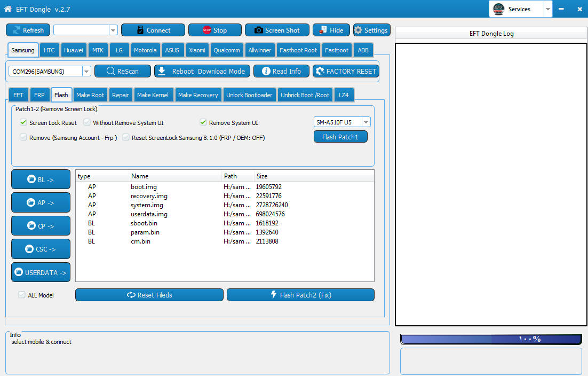Viewport: 588px width, 376px height.
Task: Select the param.bin row
Action: (225, 232)
